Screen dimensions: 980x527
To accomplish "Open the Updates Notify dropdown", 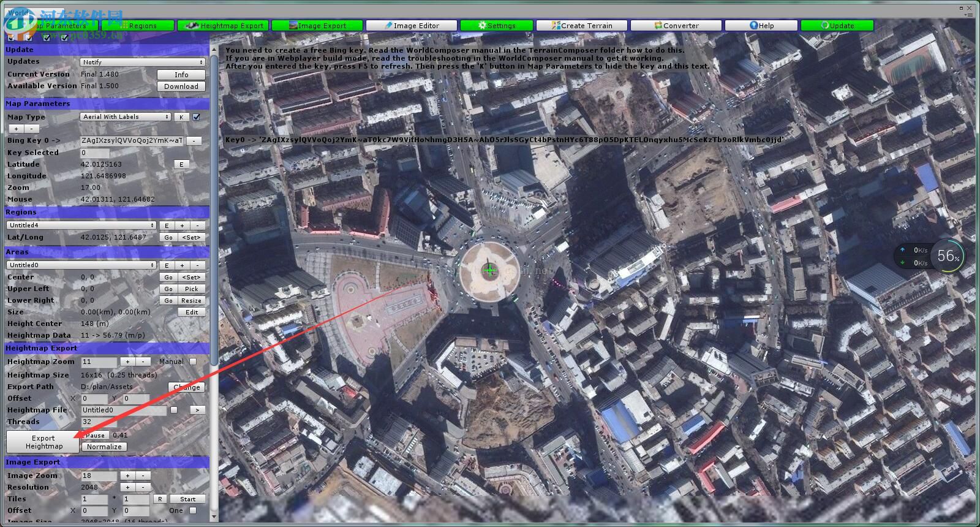I will point(143,62).
